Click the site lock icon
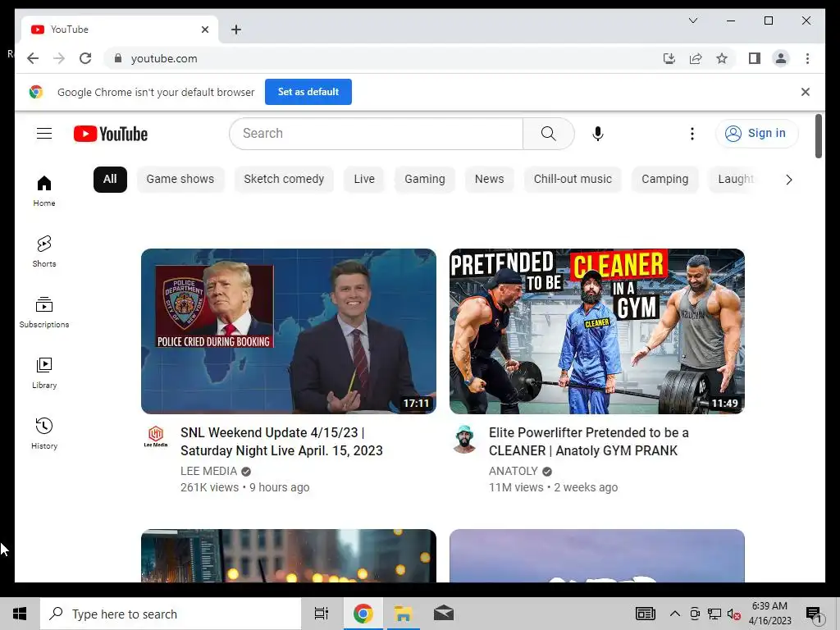The image size is (840, 630). tap(118, 58)
